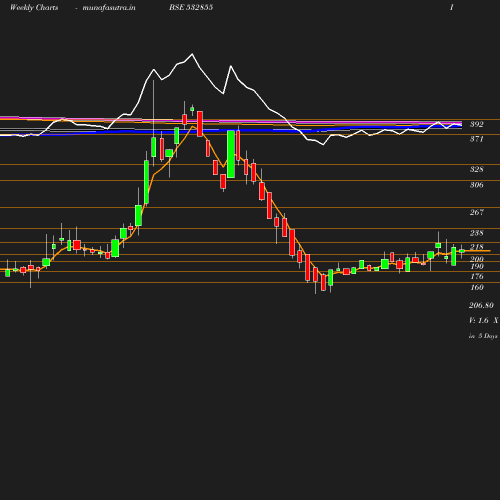Click the 306 price level label

pos(477,185)
